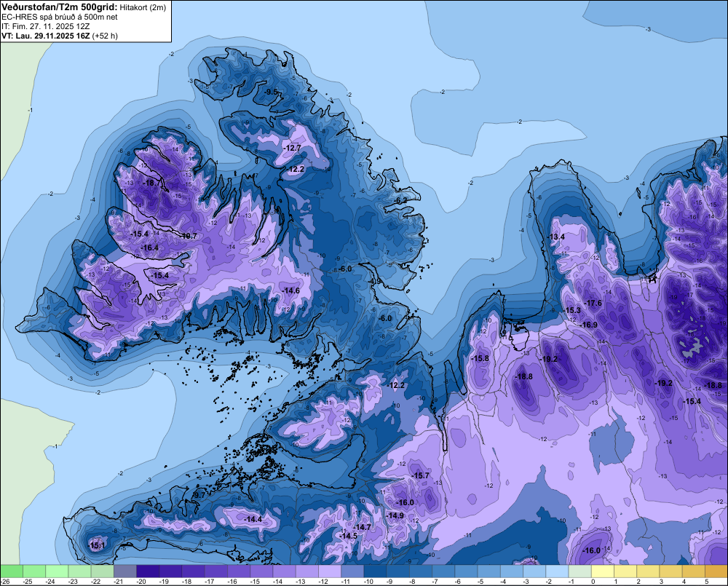Click the -15.8 temperature value on the map
The width and height of the screenshot is (728, 586).
pyautogui.click(x=480, y=358)
